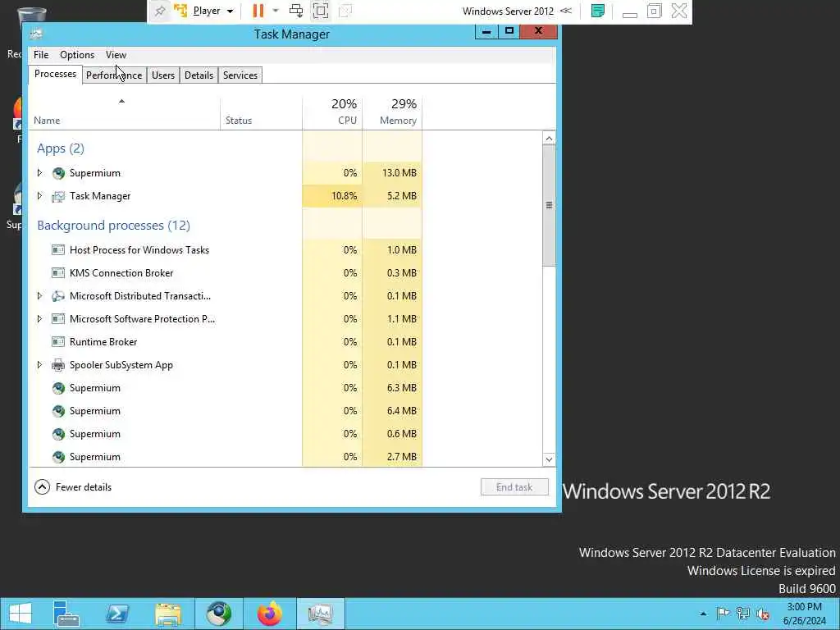840x630 pixels.
Task: Sort by the Memory column header
Action: (392, 113)
